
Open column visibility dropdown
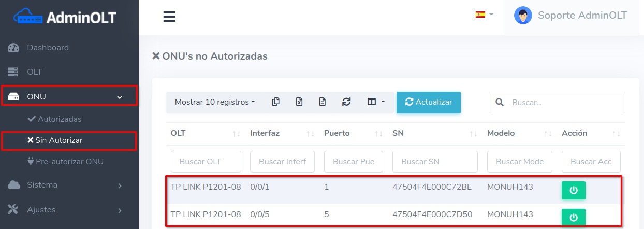pos(376,102)
